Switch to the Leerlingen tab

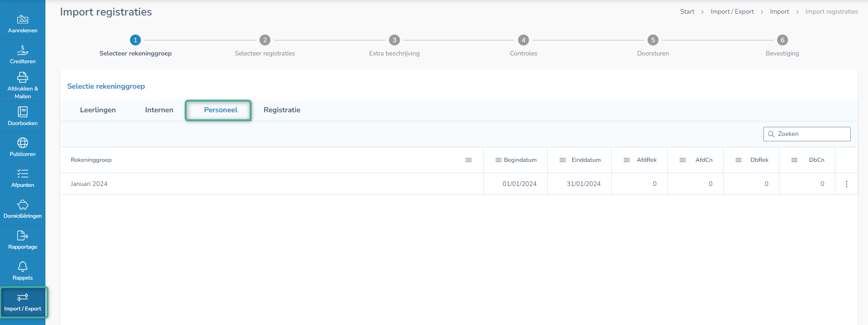coord(98,110)
